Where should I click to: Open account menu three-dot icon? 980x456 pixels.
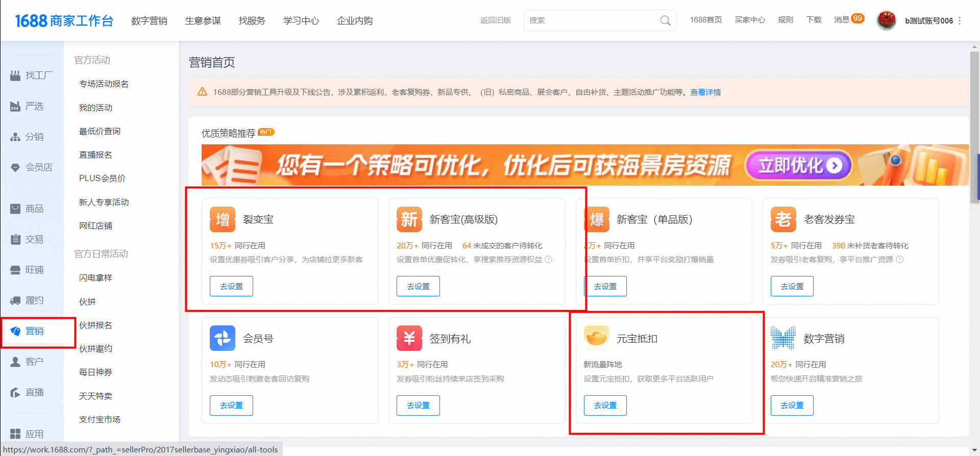click(x=960, y=21)
